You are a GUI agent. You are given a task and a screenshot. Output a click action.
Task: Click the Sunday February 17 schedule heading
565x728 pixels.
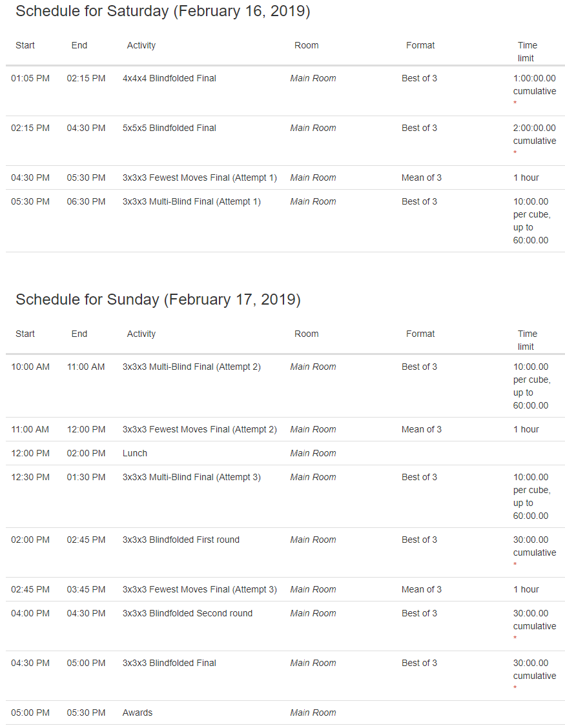point(158,299)
